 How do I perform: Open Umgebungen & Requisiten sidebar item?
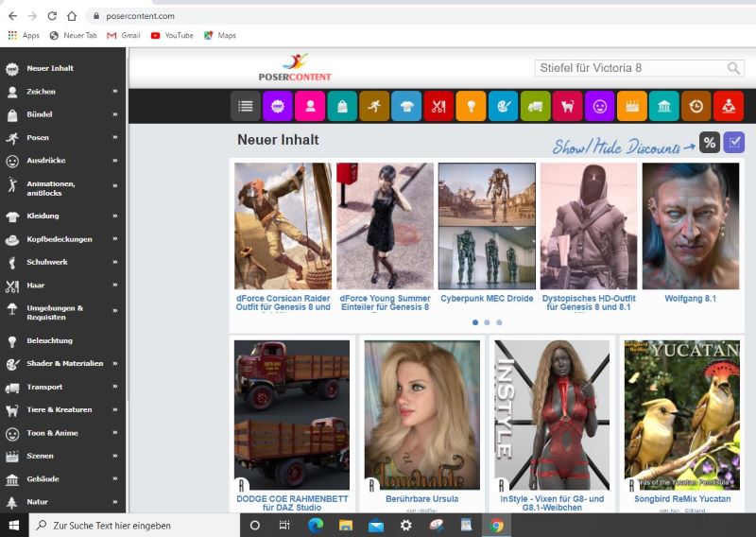[x=55, y=313]
